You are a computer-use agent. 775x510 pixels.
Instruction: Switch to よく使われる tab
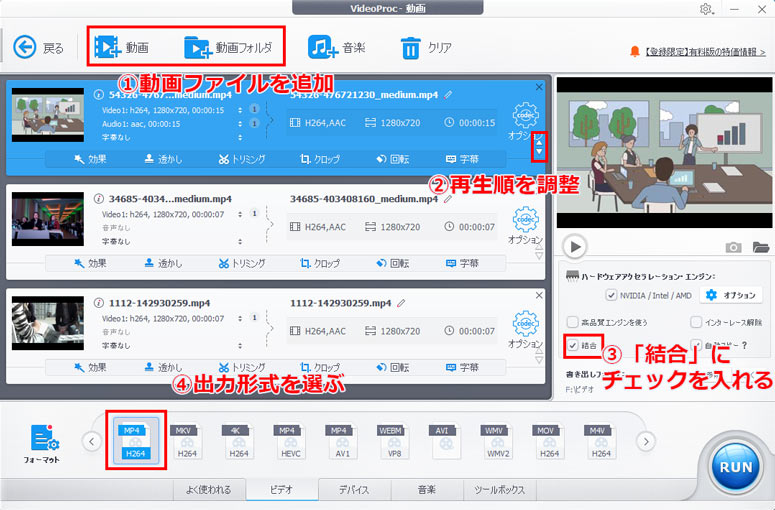point(210,489)
